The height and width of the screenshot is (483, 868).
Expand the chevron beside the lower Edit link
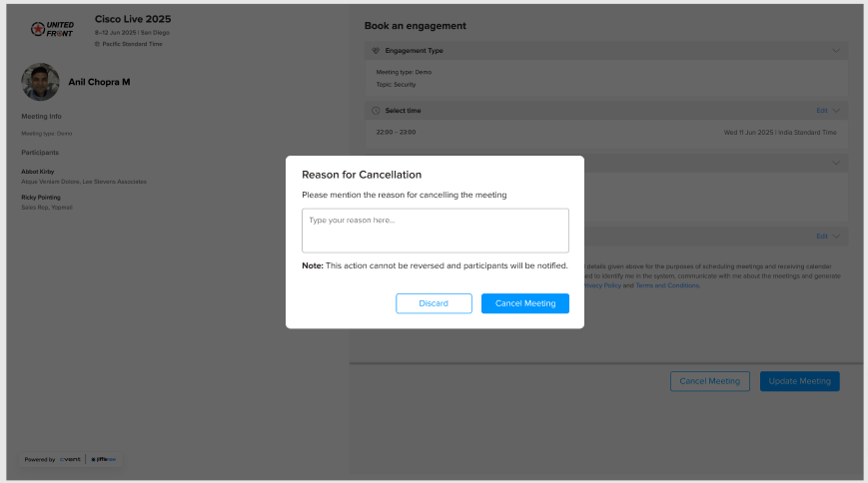coord(836,237)
